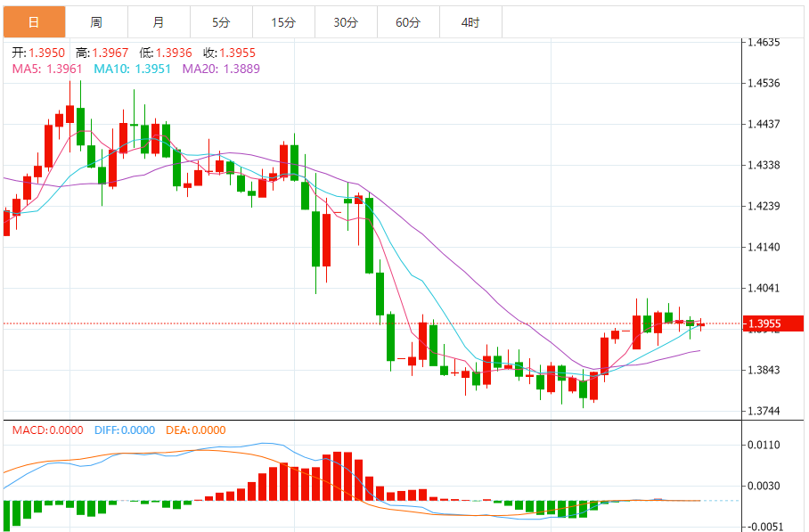Click the open price 开:1.3950 text
Image resolution: width=809 pixels, height=532 pixels.
(38, 53)
